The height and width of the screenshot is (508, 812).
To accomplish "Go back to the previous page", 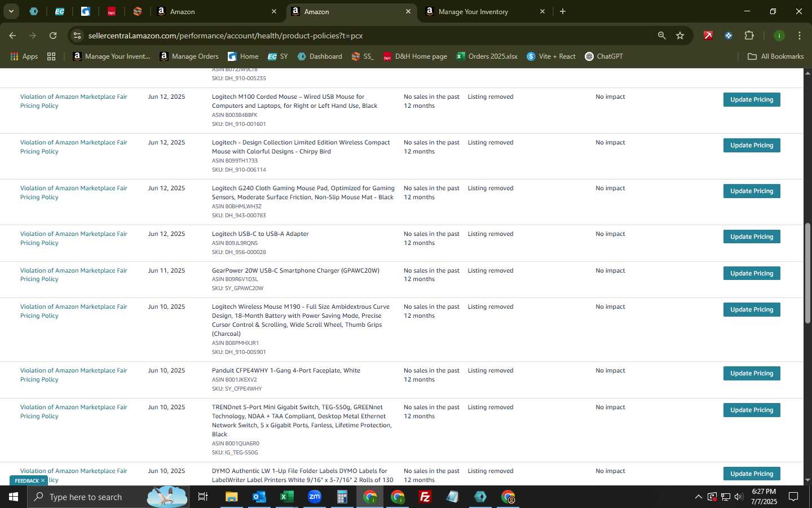I will tap(12, 36).
